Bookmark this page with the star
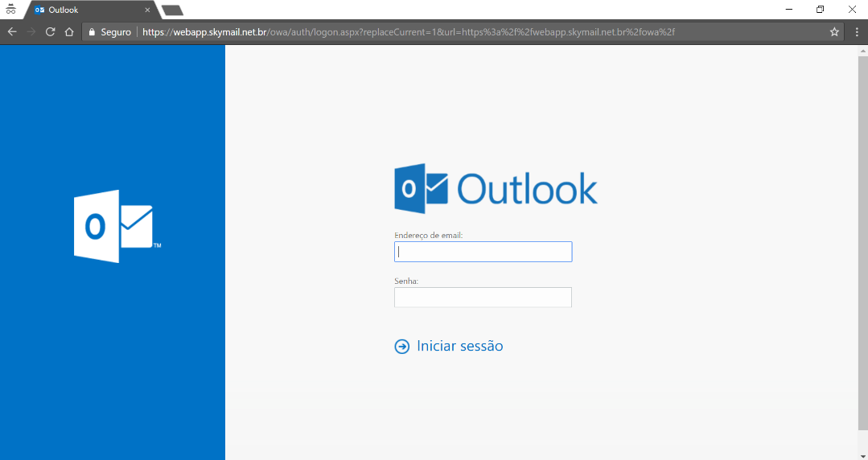Image resolution: width=868 pixels, height=460 pixels. click(834, 32)
